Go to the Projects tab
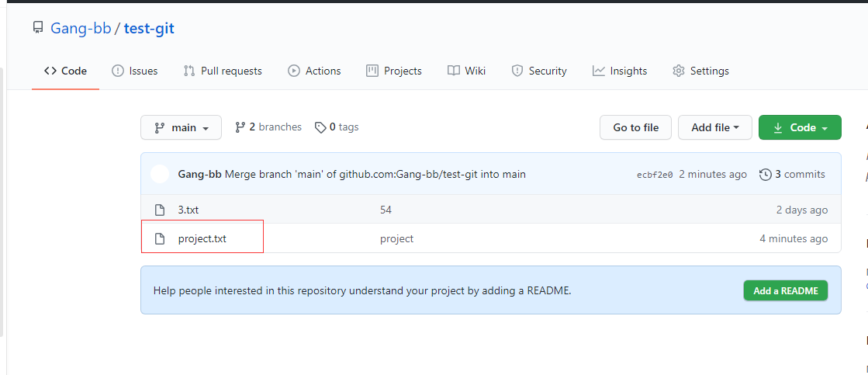Viewport: 868px width, 375px height. pos(393,71)
